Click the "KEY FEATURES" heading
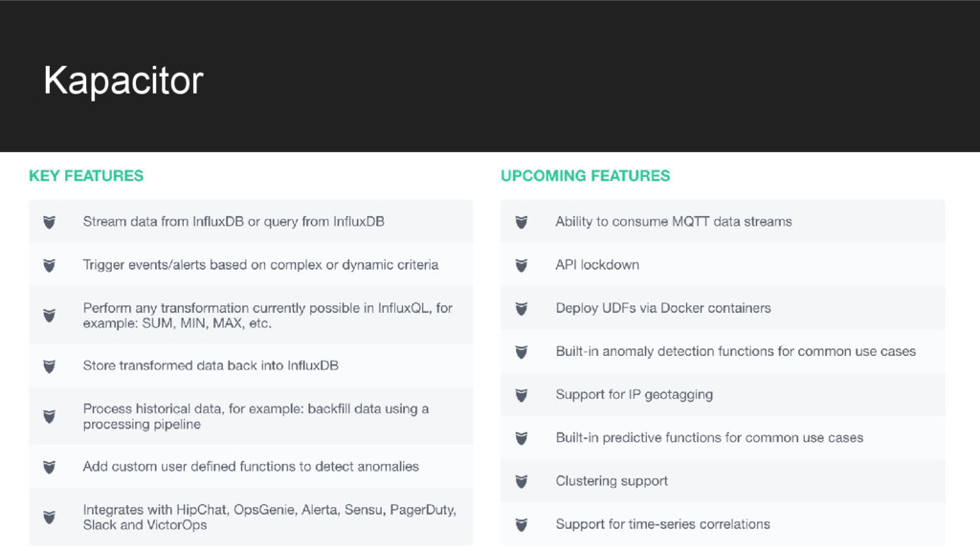The width and height of the screenshot is (980, 551). 86,176
